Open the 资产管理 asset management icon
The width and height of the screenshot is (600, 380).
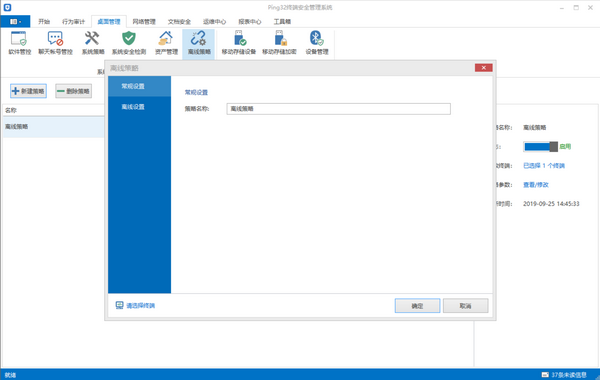pos(166,43)
